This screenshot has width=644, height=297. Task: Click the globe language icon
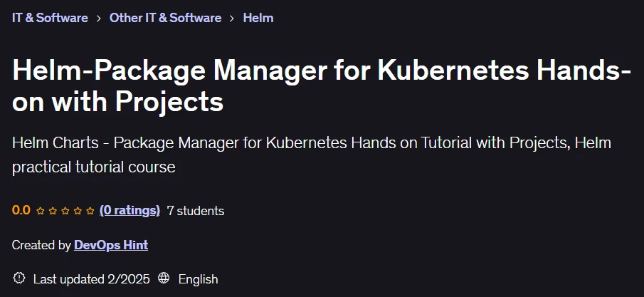164,278
